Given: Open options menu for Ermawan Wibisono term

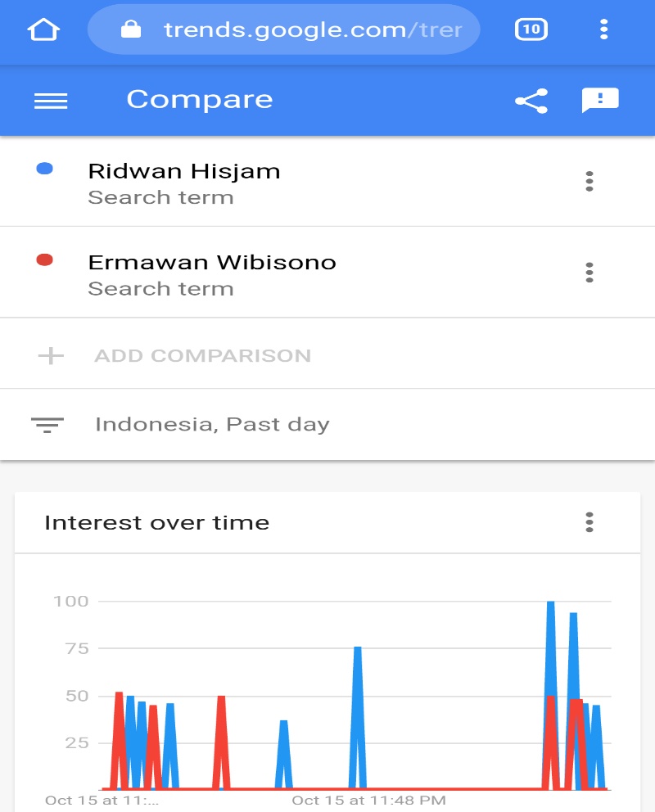Looking at the screenshot, I should (589, 272).
